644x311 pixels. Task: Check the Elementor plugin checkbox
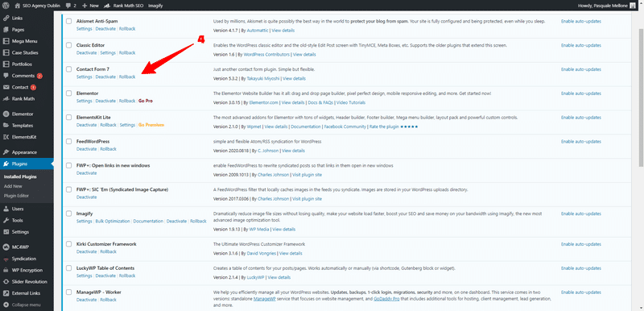(68, 93)
